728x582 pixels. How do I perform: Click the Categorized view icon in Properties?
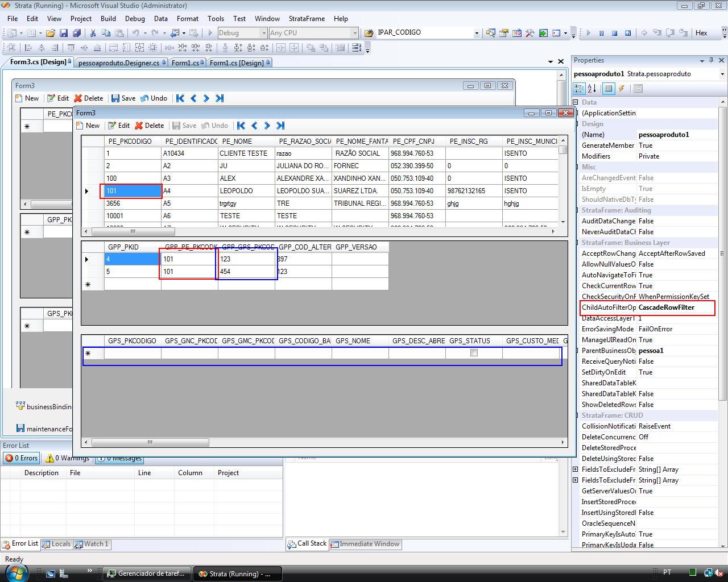coord(579,89)
